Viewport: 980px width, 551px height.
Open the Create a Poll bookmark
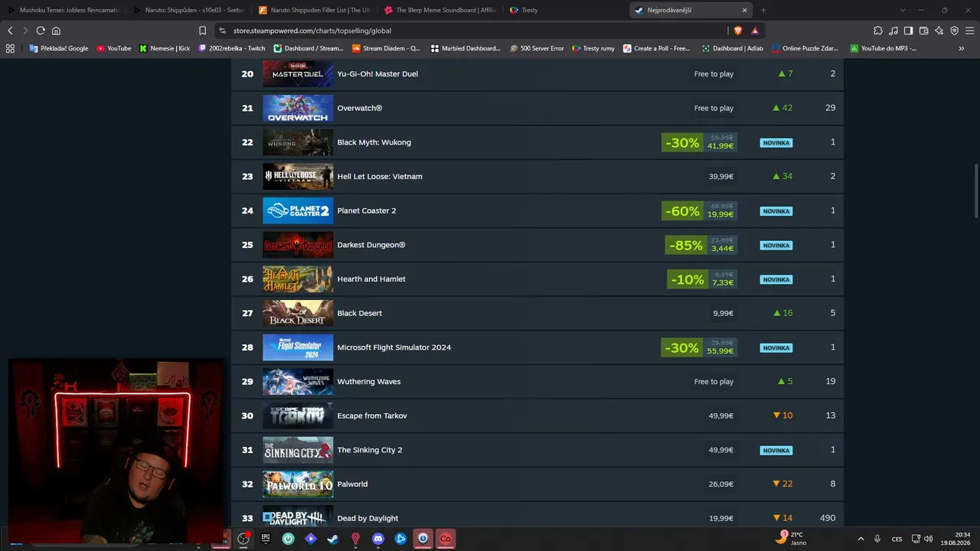(x=657, y=48)
